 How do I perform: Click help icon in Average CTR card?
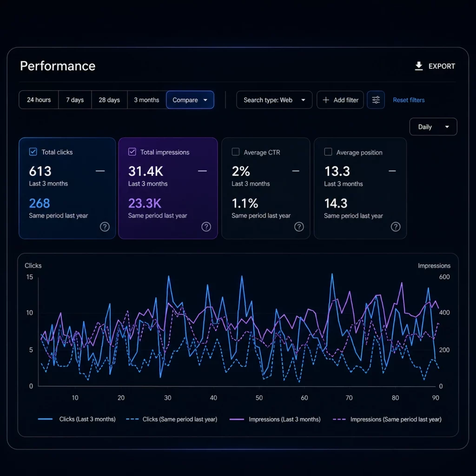click(299, 227)
